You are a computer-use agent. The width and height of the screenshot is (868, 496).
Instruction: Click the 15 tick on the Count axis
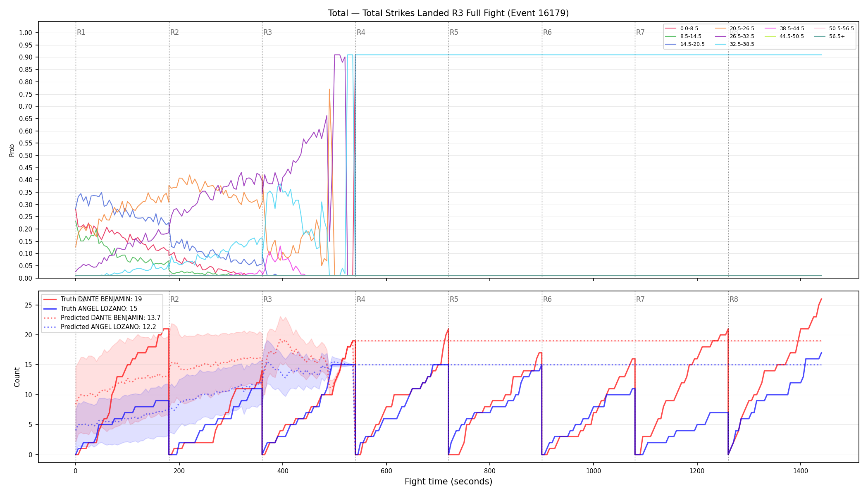tap(29, 365)
